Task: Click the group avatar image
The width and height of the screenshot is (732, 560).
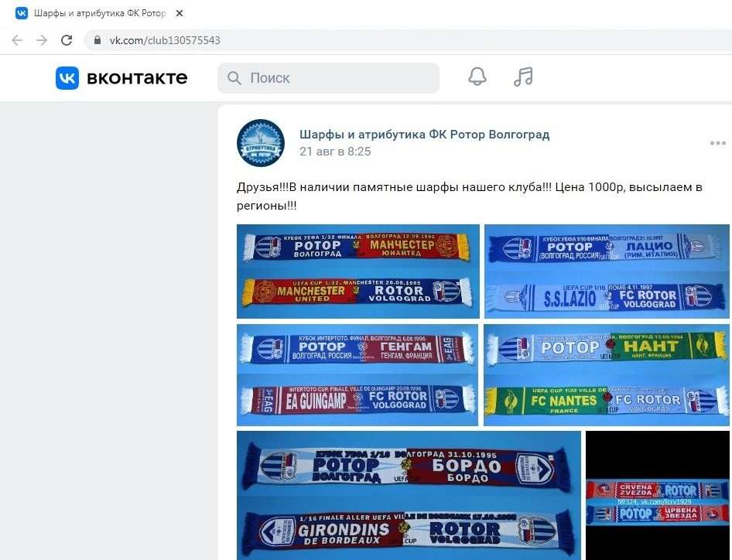Action: (x=261, y=143)
